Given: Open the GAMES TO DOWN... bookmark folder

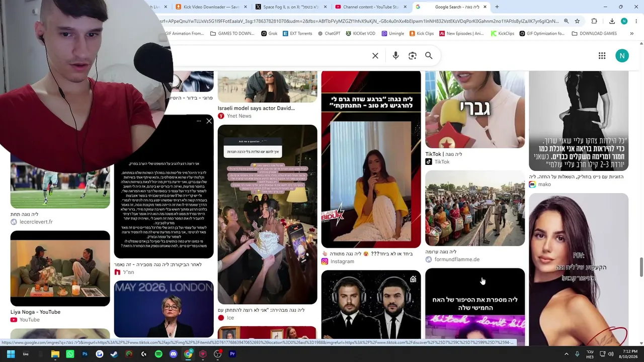Looking at the screenshot, I should pos(232,34).
